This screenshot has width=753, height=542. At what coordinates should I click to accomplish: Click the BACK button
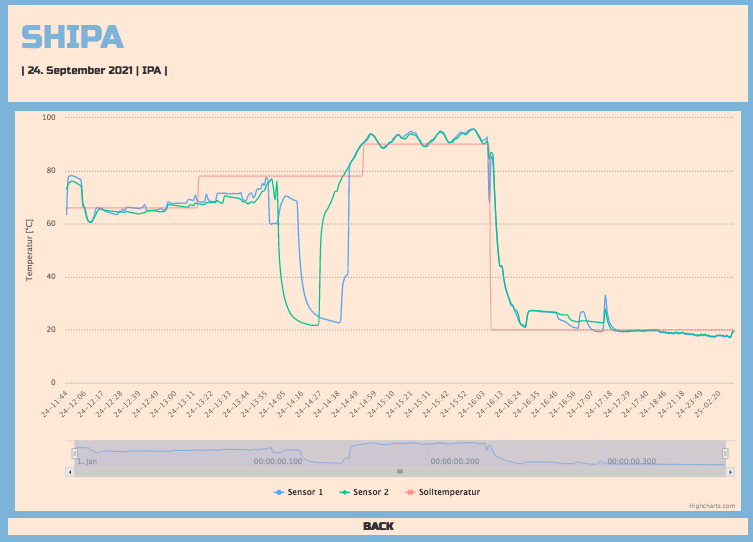(x=378, y=526)
